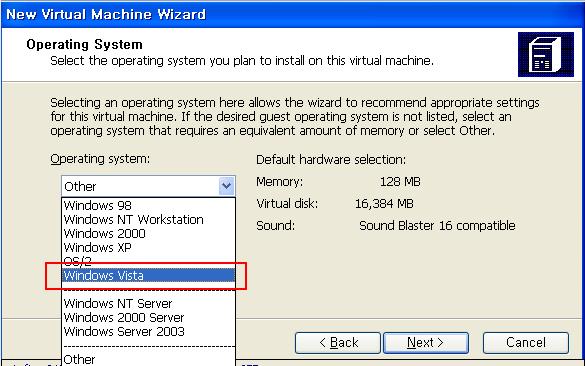Choose Windows NT Workstation option

click(148, 219)
